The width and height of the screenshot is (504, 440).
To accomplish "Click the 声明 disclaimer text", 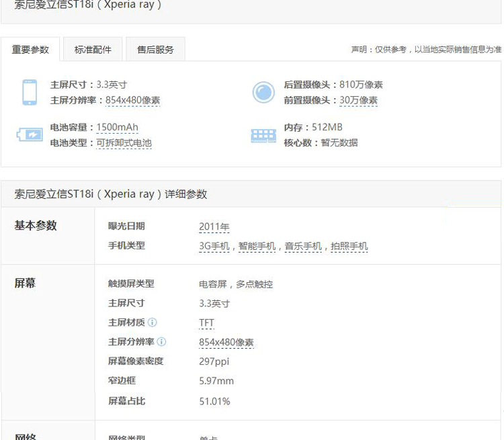I will (x=426, y=50).
